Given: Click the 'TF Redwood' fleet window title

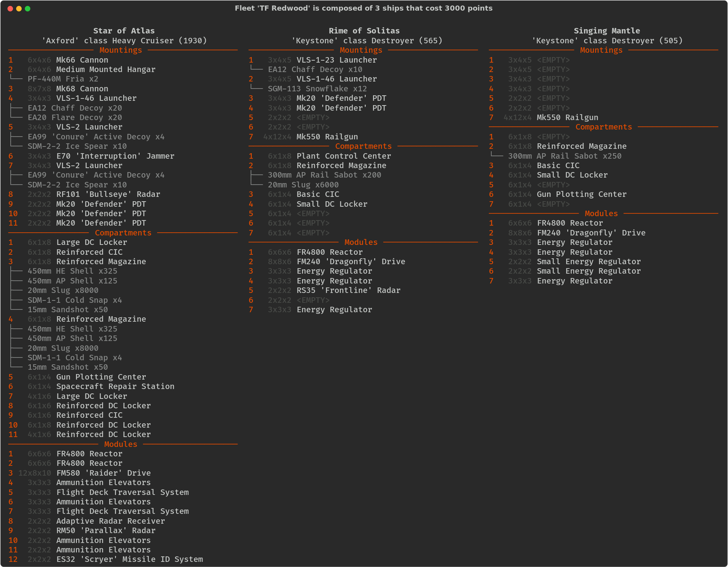Looking at the screenshot, I should 363,8.
